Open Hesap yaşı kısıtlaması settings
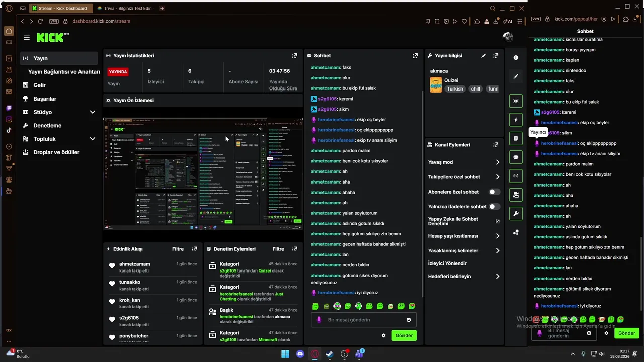The width and height of the screenshot is (644, 362). [463, 236]
